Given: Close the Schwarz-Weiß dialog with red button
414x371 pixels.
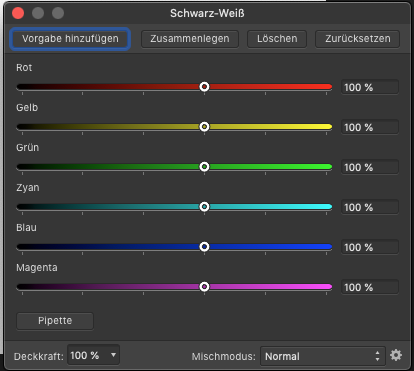Looking at the screenshot, I should [18, 13].
